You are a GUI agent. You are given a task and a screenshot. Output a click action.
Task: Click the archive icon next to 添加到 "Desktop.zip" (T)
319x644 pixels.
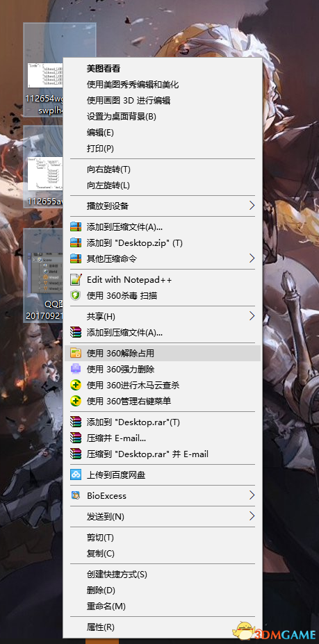(x=76, y=242)
